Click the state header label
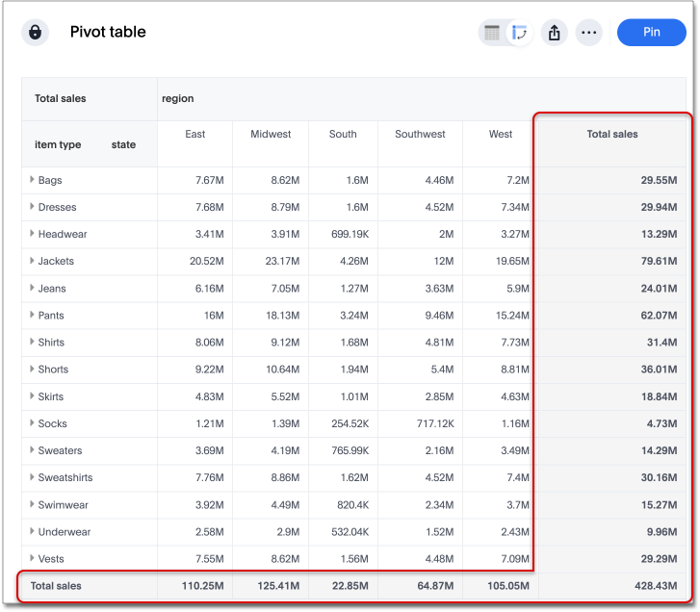This screenshot has width=700, height=612. 123,144
